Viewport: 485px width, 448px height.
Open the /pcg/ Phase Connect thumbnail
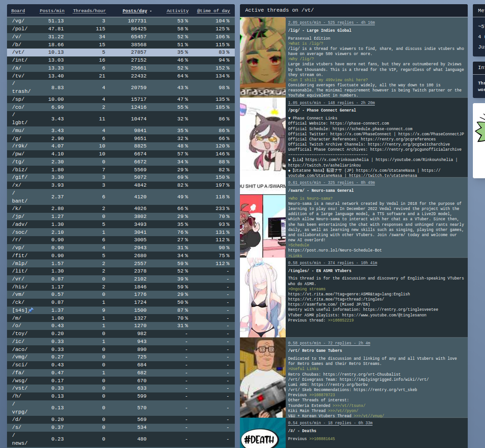click(x=263, y=137)
